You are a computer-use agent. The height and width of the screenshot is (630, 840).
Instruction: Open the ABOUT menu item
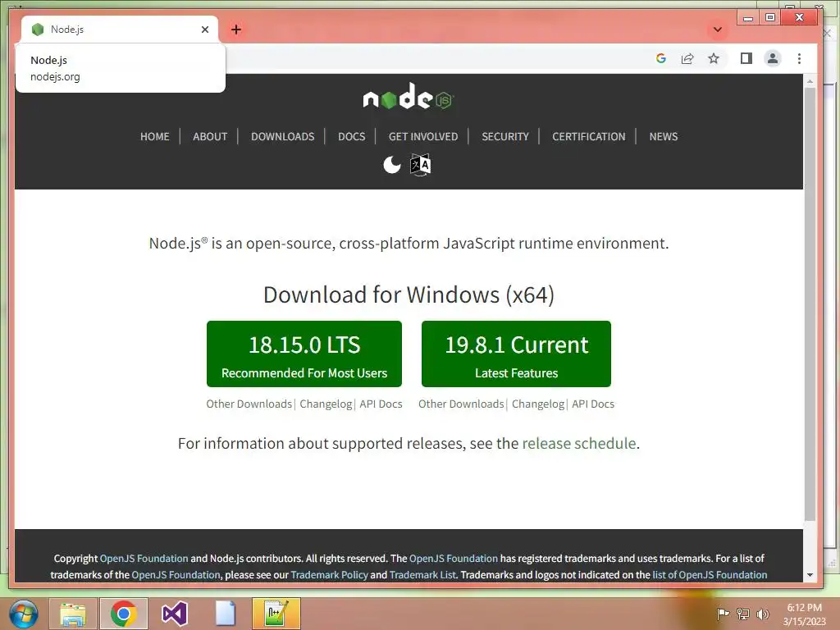click(x=210, y=137)
